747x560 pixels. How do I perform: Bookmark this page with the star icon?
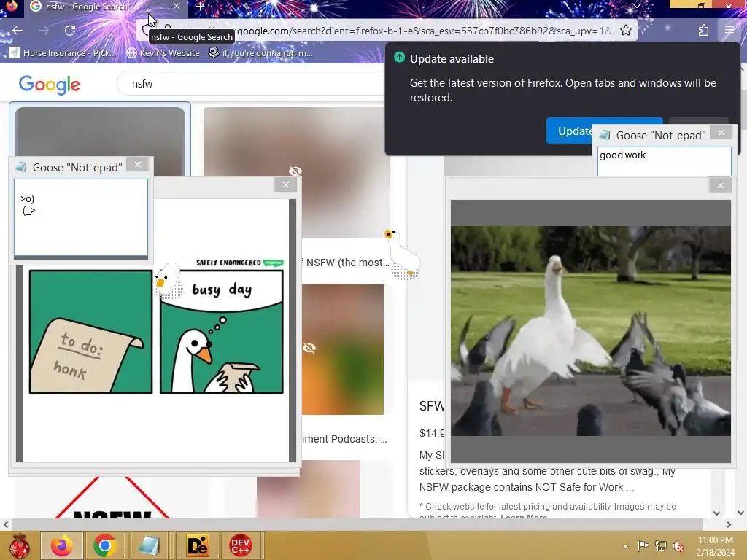click(x=626, y=31)
